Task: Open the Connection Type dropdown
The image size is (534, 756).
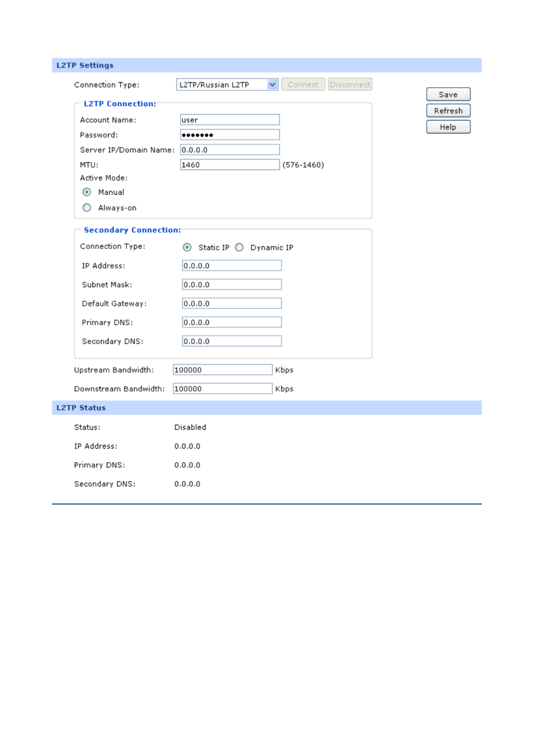Action: pyautogui.click(x=227, y=84)
